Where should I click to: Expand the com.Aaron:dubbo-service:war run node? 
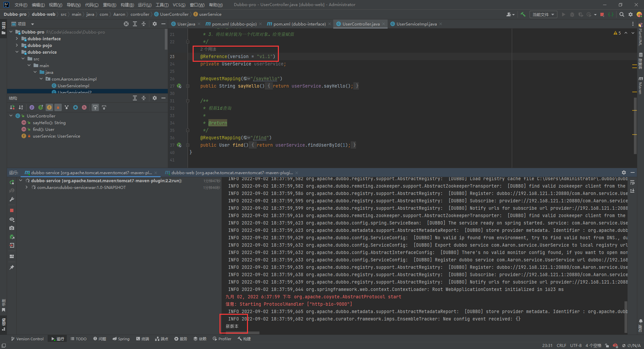tap(27, 187)
